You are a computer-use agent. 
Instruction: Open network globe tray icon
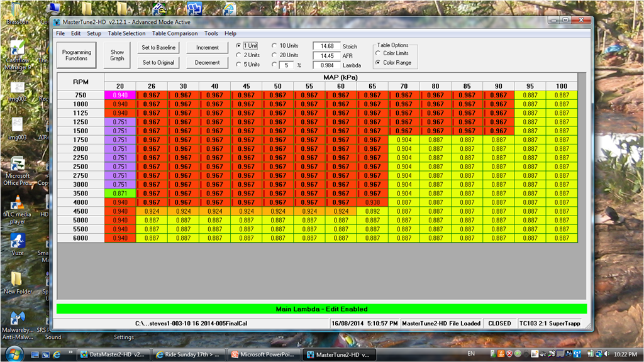599,354
